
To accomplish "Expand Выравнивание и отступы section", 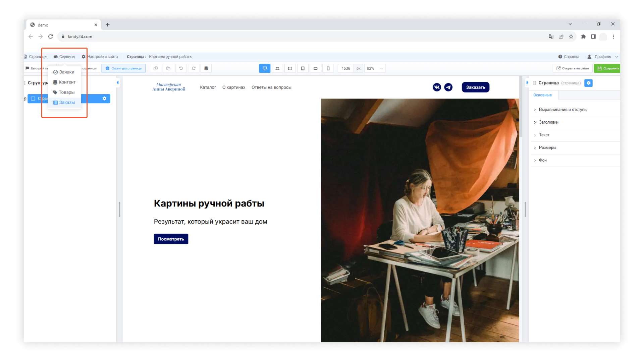I will (575, 110).
